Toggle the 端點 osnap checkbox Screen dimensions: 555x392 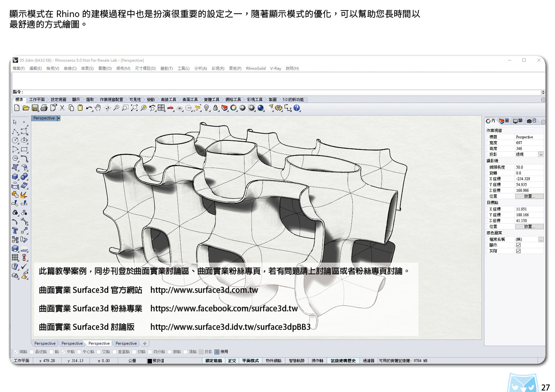click(x=16, y=352)
